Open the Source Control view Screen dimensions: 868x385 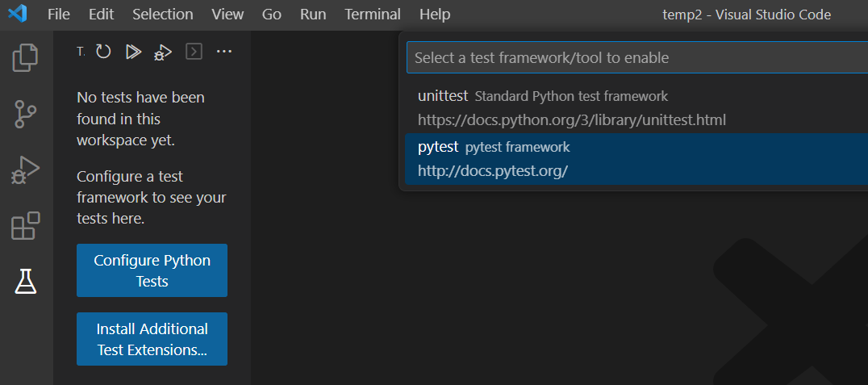click(x=26, y=114)
